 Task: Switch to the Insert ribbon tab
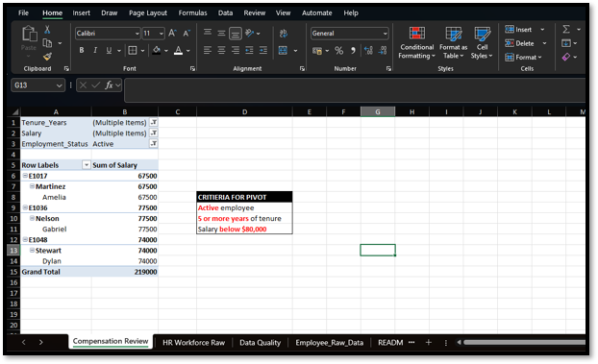81,12
